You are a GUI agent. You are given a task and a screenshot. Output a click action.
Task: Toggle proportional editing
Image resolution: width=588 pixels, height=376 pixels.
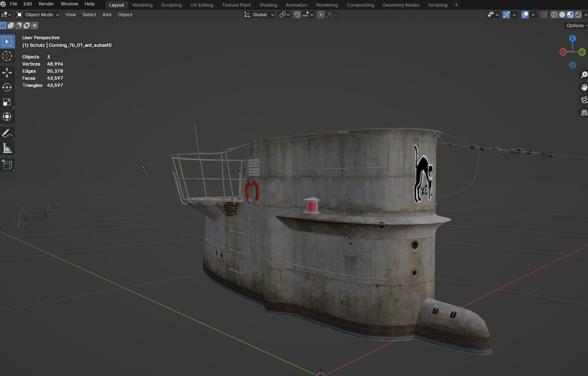point(321,15)
